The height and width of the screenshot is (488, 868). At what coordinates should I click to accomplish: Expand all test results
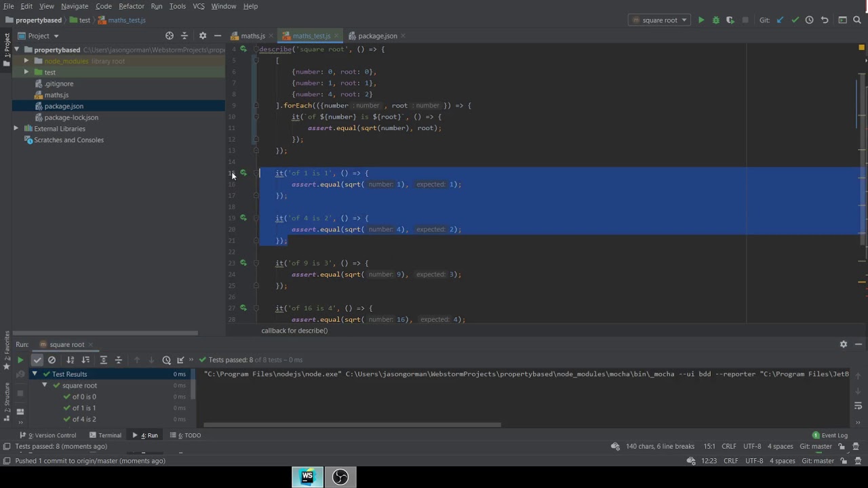104,360
